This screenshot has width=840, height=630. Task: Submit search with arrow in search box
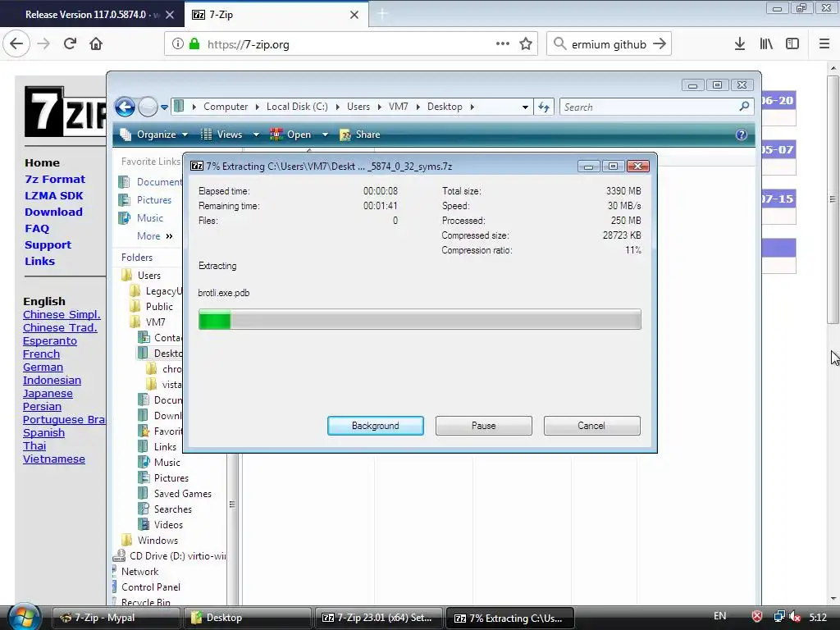click(x=660, y=44)
